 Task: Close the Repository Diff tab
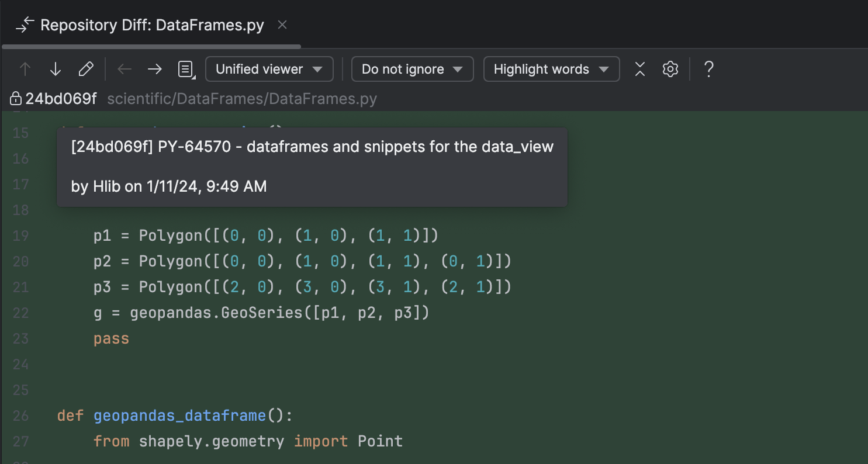tap(282, 25)
